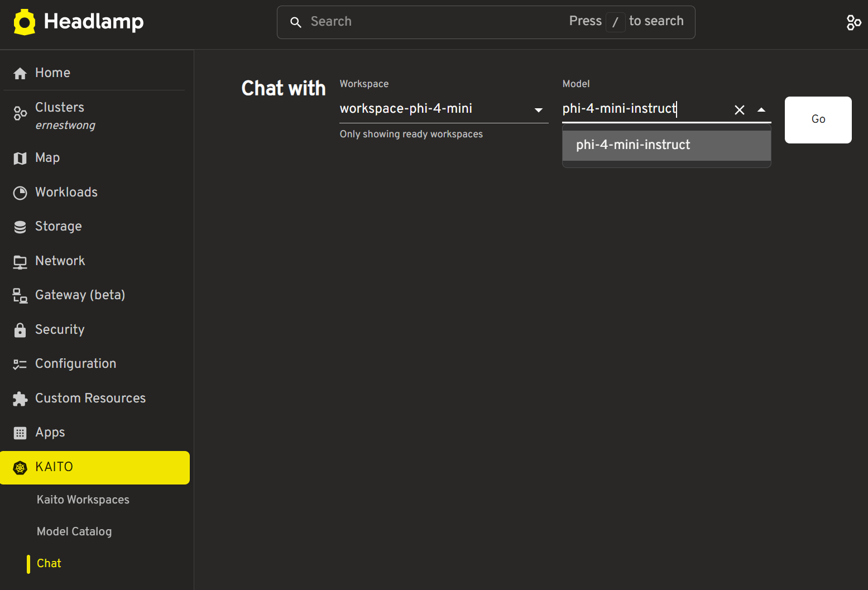The width and height of the screenshot is (868, 590).
Task: Open workspace-phi-4-mini combo box
Action: tap(444, 109)
